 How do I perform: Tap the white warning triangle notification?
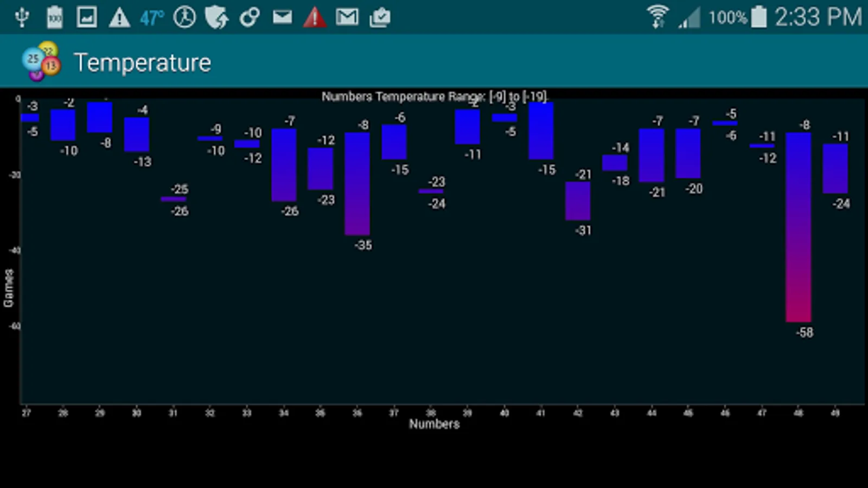click(119, 17)
